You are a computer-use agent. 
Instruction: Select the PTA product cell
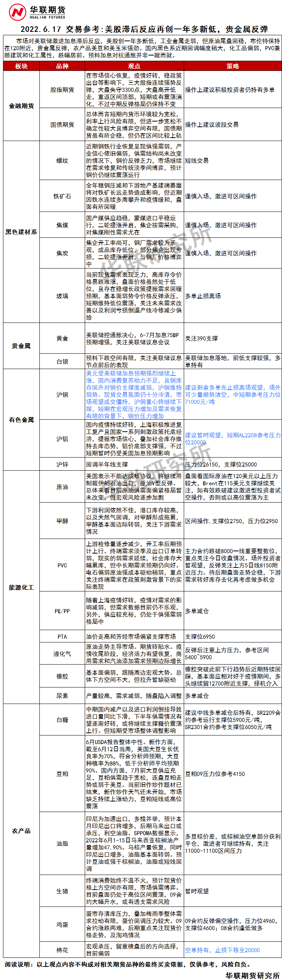(x=62, y=636)
